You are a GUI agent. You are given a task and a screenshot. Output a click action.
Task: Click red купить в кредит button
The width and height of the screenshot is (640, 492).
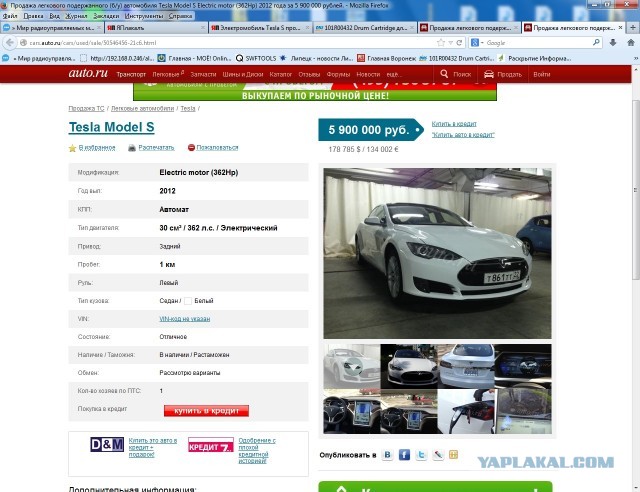[206, 411]
